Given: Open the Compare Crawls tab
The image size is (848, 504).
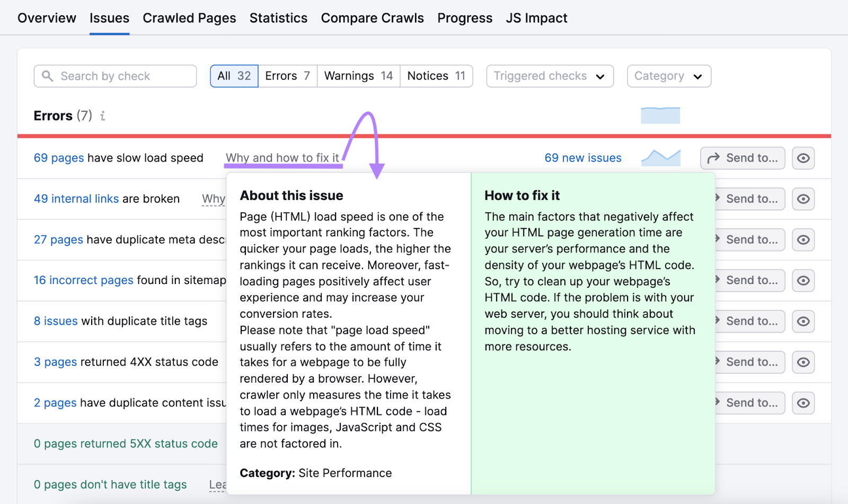Looking at the screenshot, I should click(372, 18).
